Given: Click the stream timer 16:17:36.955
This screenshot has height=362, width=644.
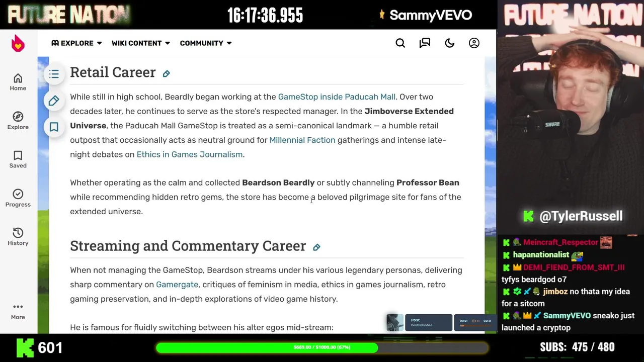Looking at the screenshot, I should point(265,15).
